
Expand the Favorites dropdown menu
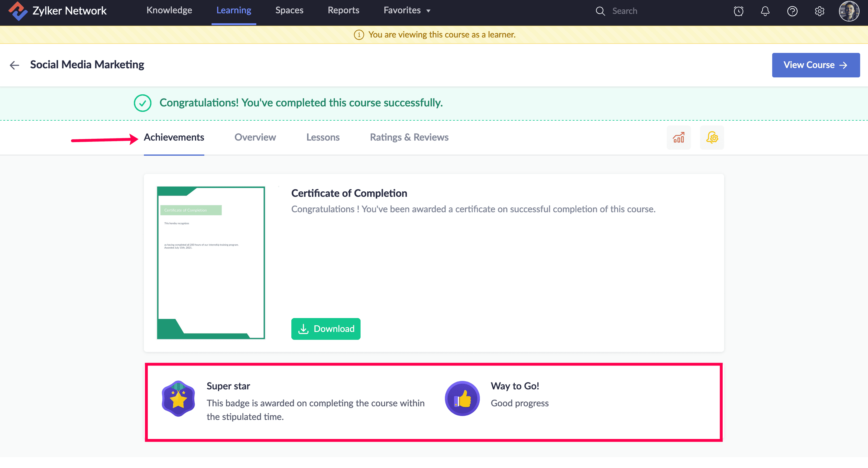pyautogui.click(x=407, y=11)
